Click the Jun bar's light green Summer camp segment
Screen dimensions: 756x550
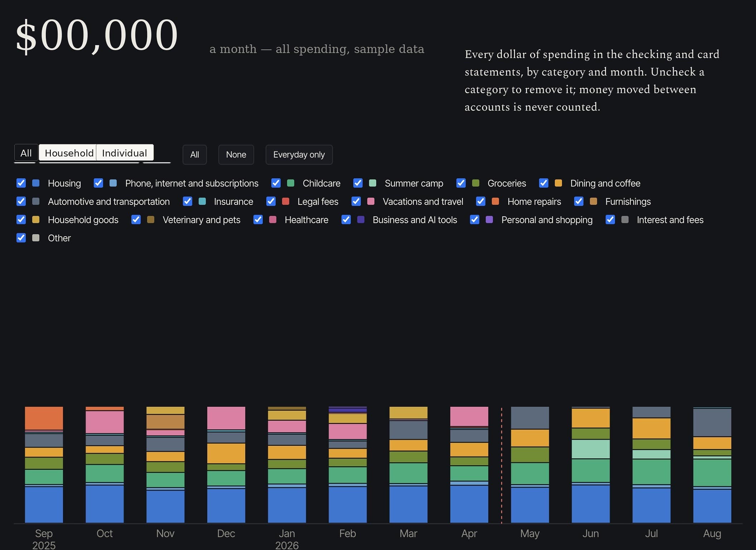coord(591,449)
